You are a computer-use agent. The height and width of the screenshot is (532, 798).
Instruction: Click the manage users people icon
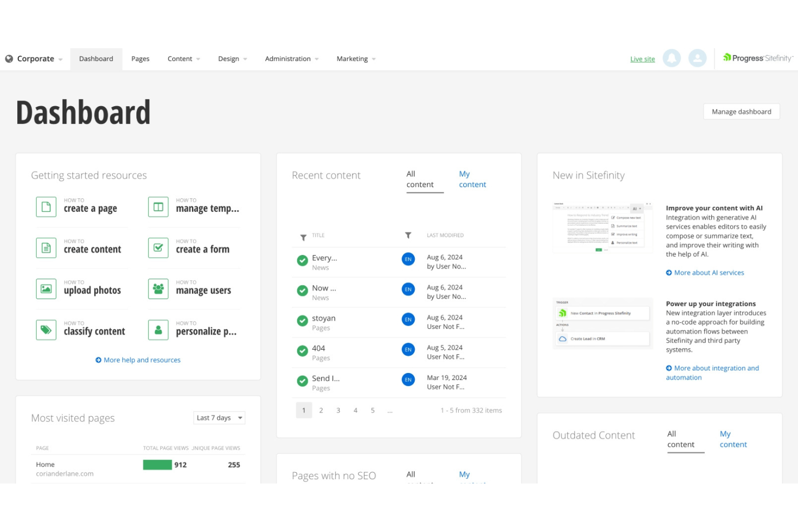point(159,289)
